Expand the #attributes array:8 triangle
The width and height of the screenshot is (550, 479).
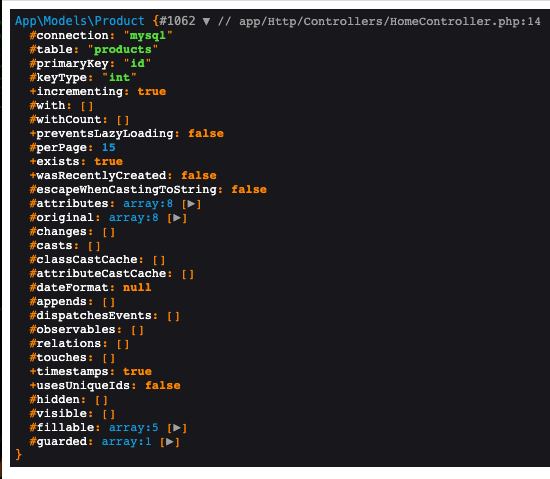[x=191, y=204]
